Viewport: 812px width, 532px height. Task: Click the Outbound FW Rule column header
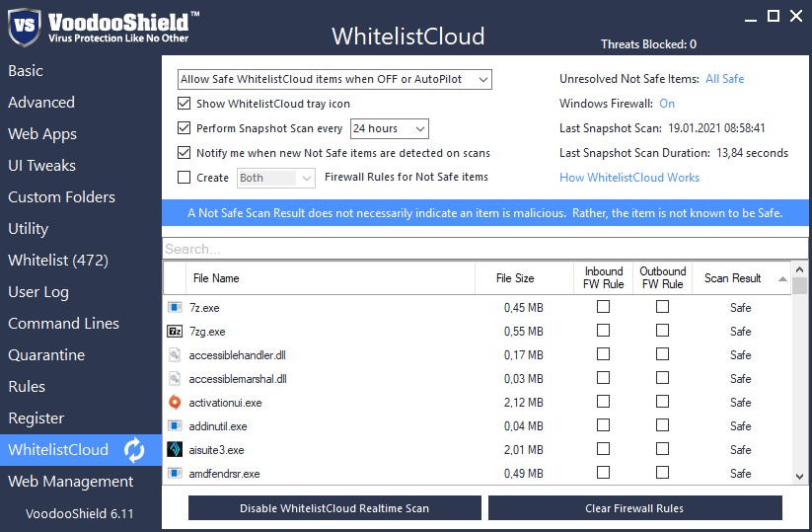[662, 278]
